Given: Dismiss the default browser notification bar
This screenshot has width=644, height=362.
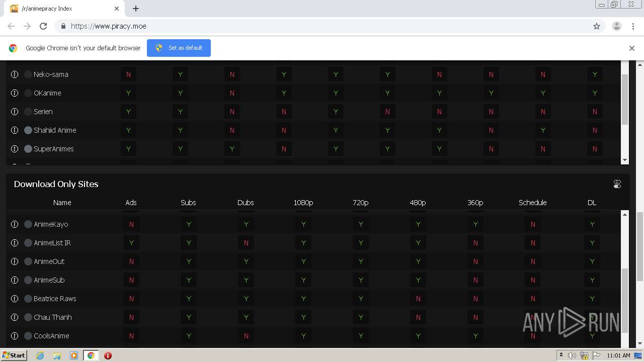Looking at the screenshot, I should point(632,48).
